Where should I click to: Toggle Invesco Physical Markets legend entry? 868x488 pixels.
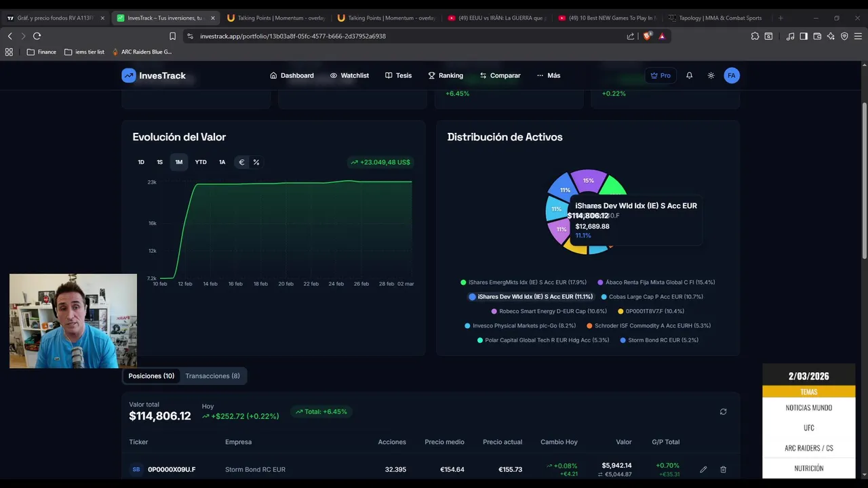tap(519, 325)
